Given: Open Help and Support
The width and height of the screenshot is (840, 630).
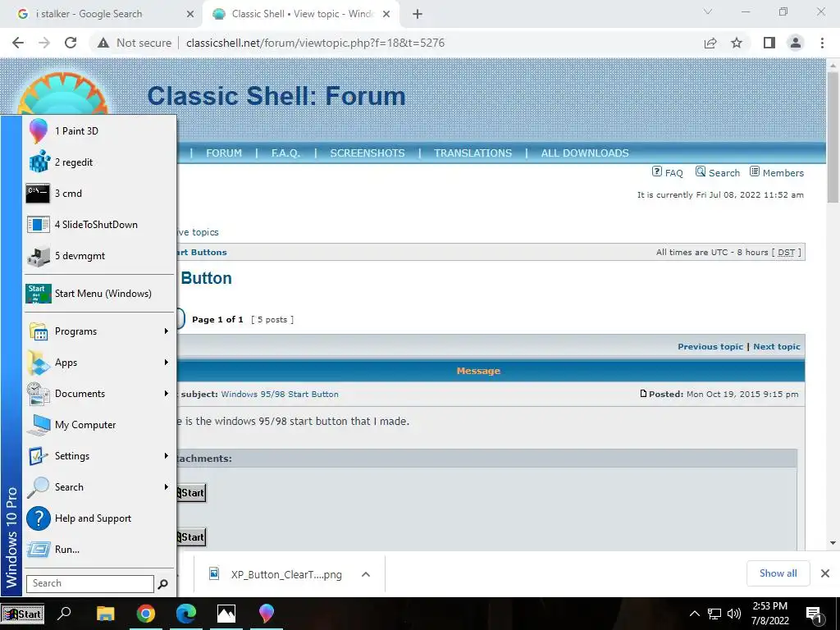Looking at the screenshot, I should (x=99, y=518).
